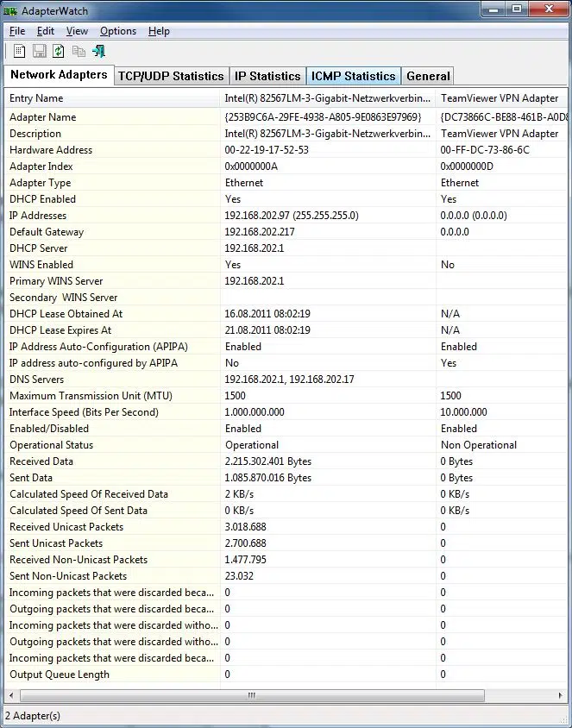The width and height of the screenshot is (572, 728).
Task: Click the HTML report document toolbar icon
Action: click(20, 51)
